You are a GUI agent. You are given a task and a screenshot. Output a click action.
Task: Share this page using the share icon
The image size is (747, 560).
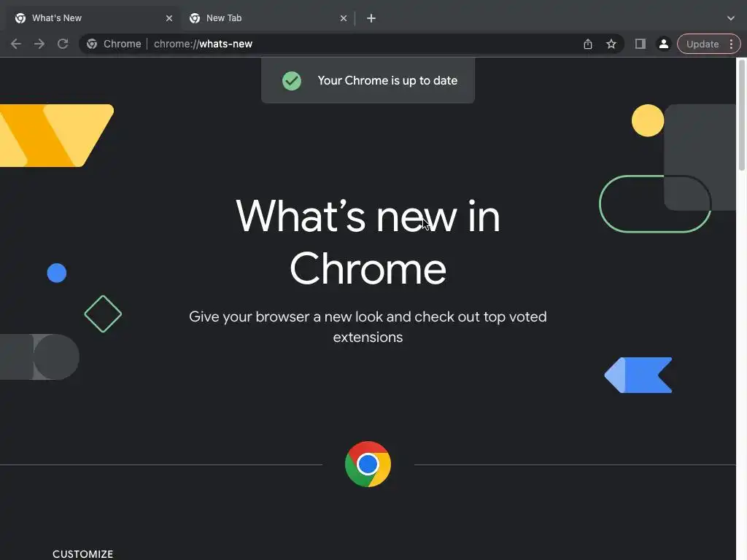588,44
